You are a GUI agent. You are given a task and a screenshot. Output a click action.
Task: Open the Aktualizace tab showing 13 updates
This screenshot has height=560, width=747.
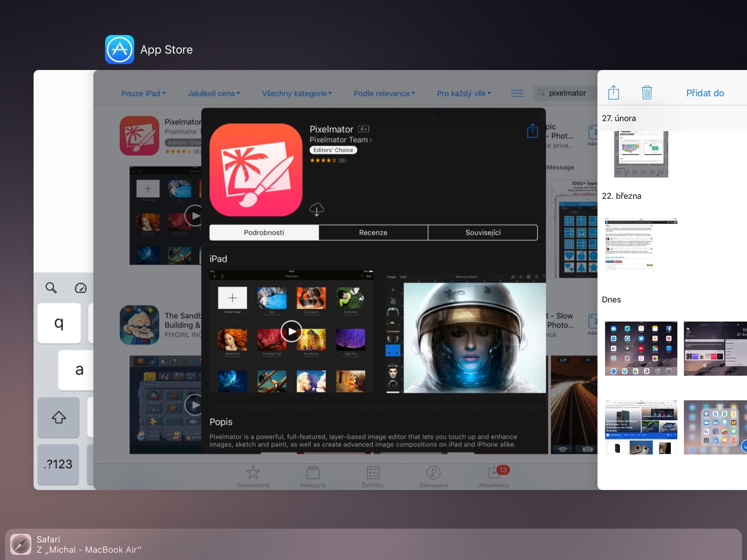(493, 476)
